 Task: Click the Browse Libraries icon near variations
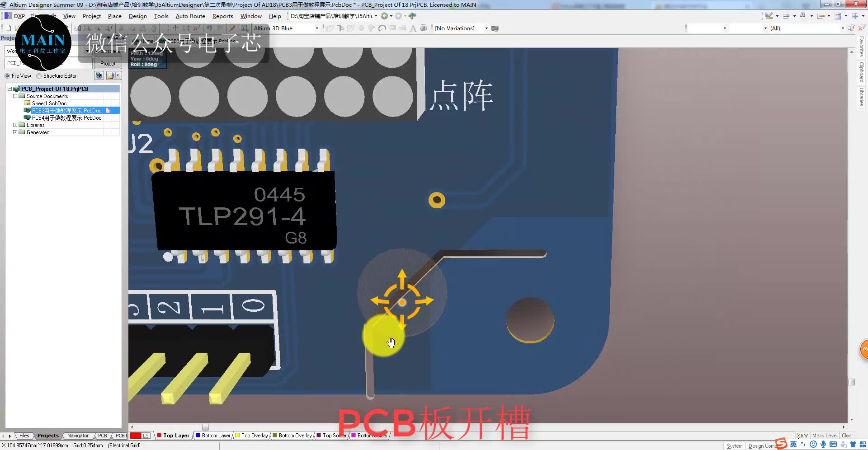(x=495, y=28)
